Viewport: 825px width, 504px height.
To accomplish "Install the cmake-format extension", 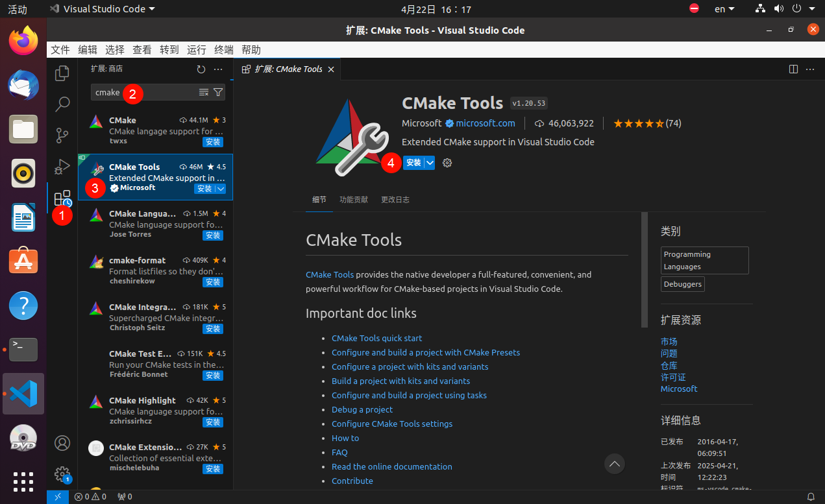I will (x=213, y=282).
